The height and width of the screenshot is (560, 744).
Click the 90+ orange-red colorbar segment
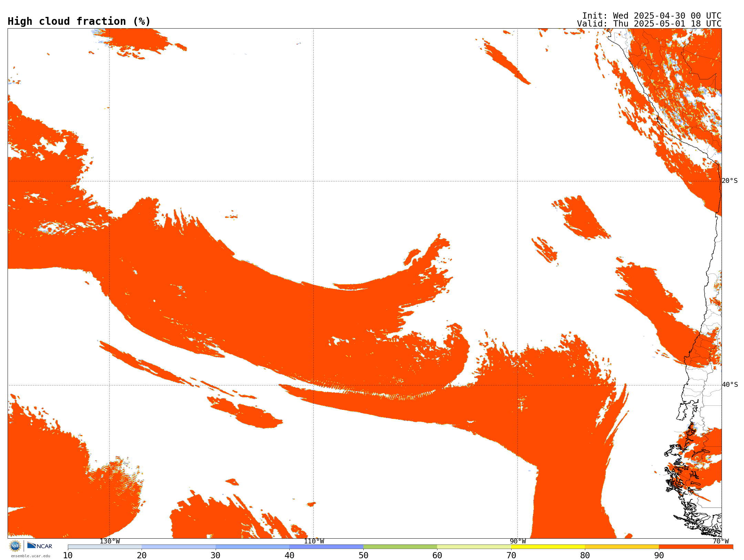coord(696,547)
